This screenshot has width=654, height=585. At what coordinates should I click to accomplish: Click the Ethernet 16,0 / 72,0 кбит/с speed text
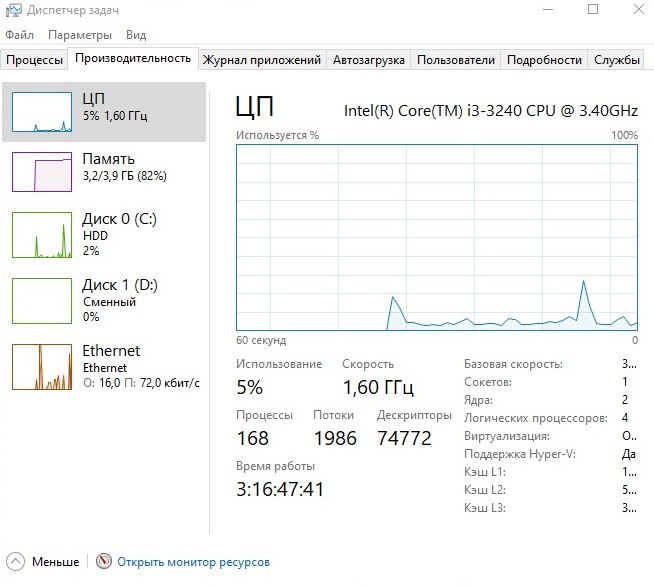click(141, 383)
